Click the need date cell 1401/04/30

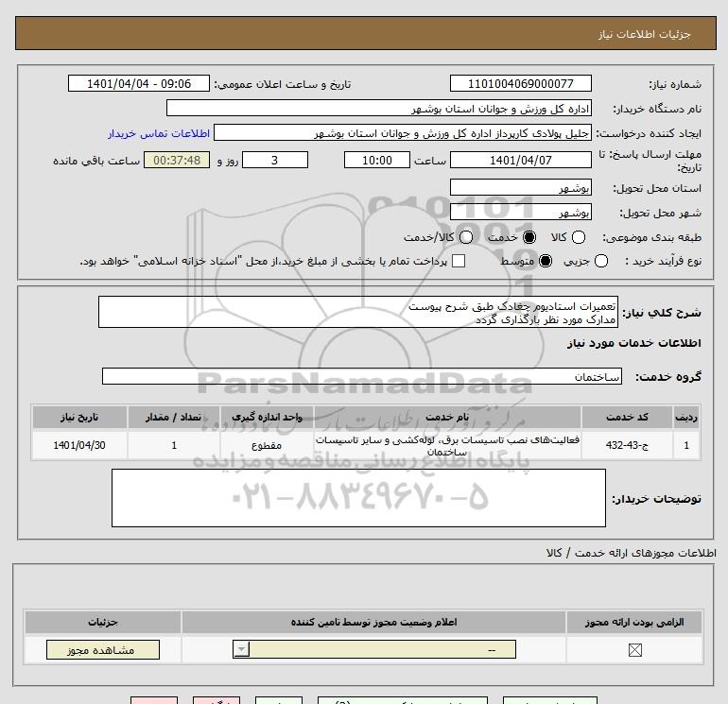[x=79, y=445]
